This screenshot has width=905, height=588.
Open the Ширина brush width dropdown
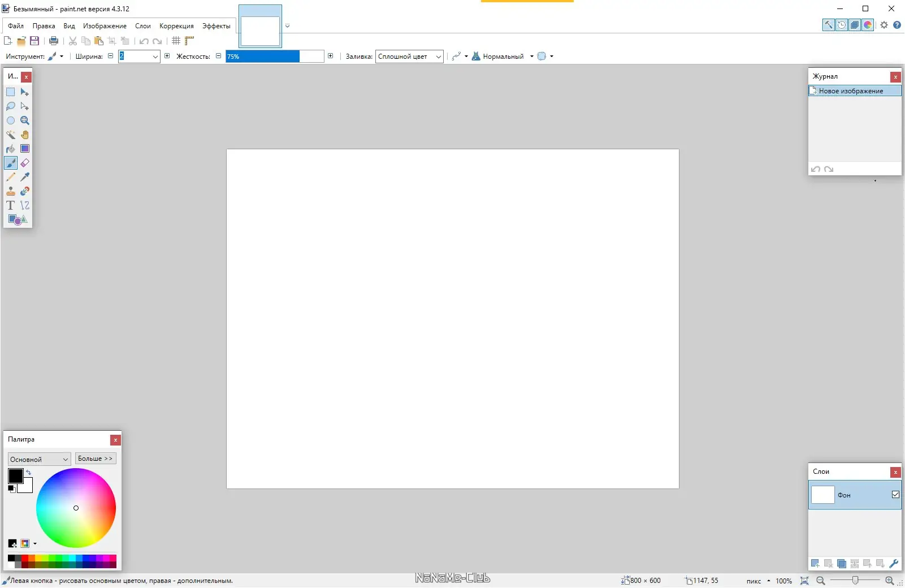pos(155,57)
